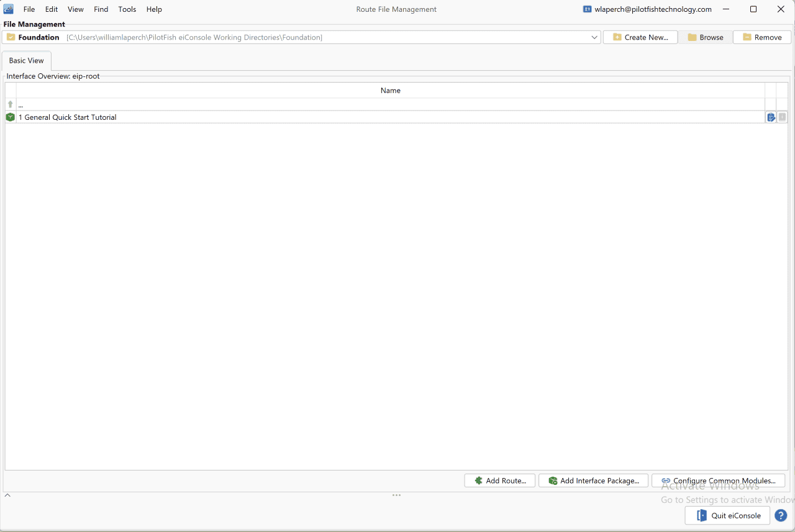The width and height of the screenshot is (795, 532).
Task: Open the Edit menu
Action: (52, 9)
